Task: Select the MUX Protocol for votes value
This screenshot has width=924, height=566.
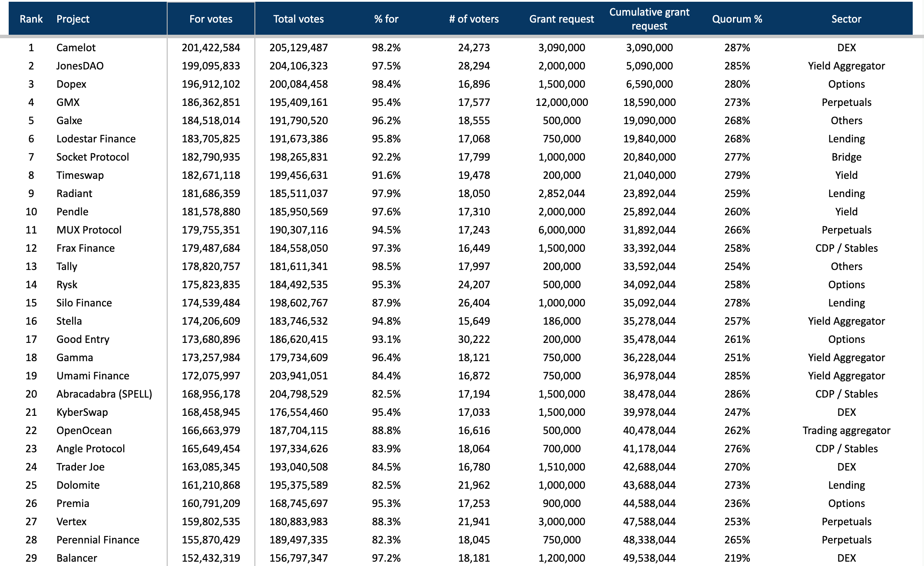Action: click(211, 230)
